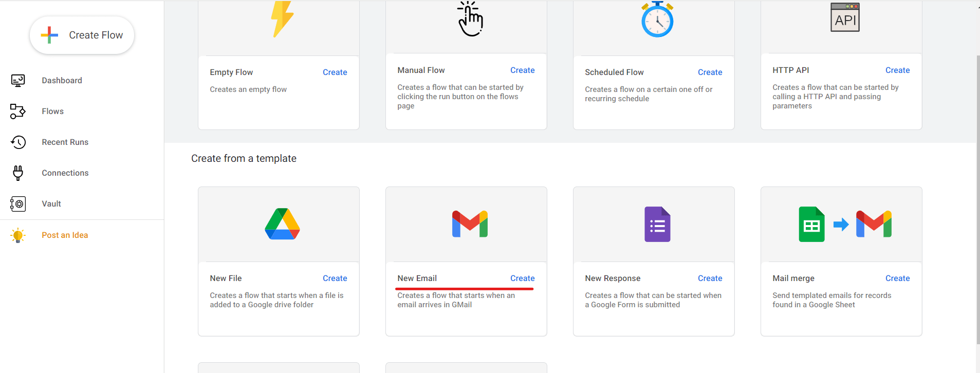Navigate to Connections
Screen dimensions: 980x373
coord(65,173)
